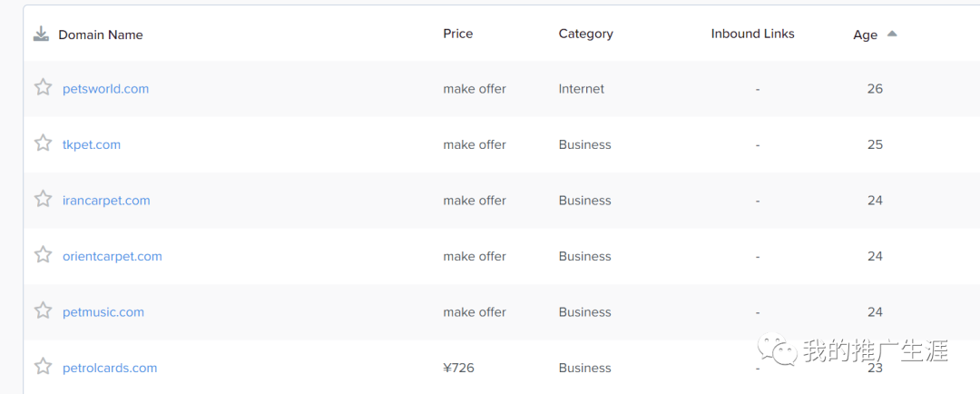The width and height of the screenshot is (980, 394).
Task: Open the petsworld.com domain link
Action: pos(105,89)
